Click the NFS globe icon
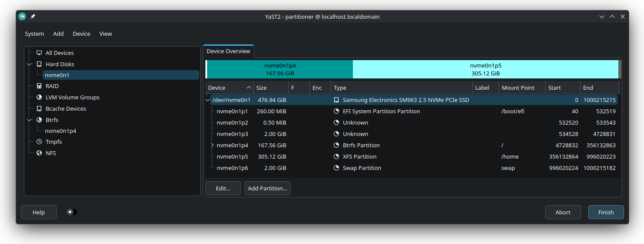 point(39,153)
